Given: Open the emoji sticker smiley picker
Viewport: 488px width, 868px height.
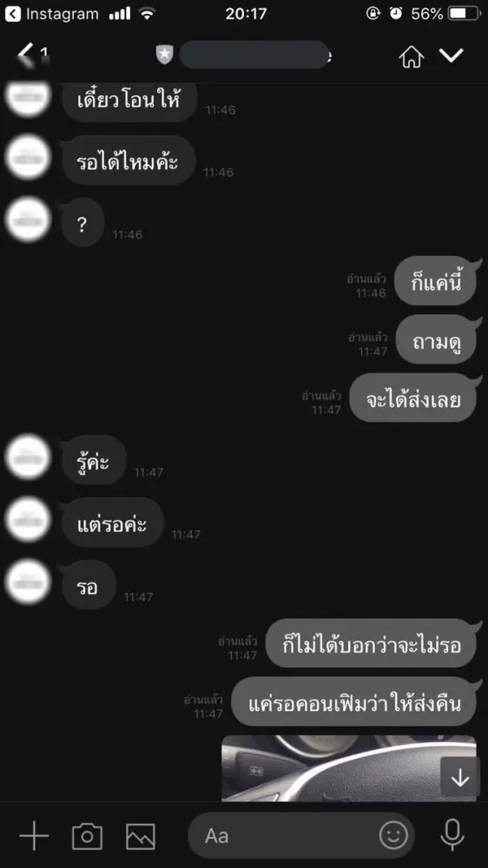Looking at the screenshot, I should tap(393, 835).
